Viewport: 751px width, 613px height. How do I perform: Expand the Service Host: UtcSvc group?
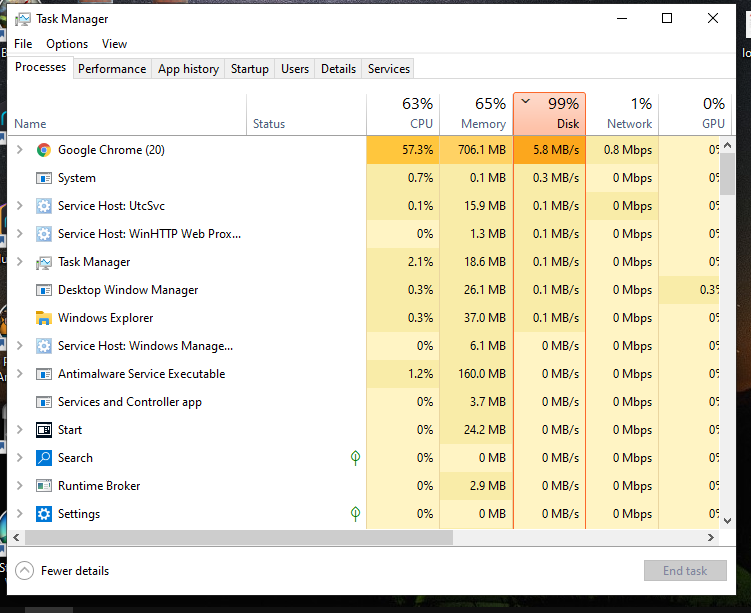coord(19,206)
